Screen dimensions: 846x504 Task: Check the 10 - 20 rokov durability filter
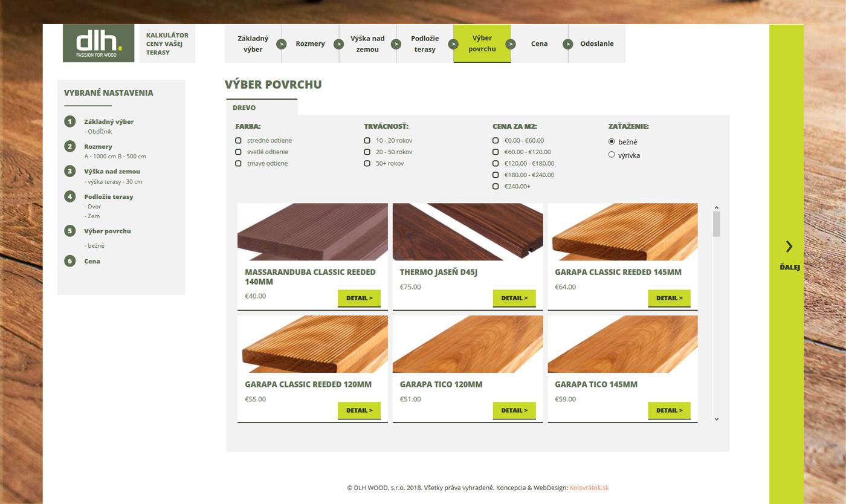pos(367,140)
